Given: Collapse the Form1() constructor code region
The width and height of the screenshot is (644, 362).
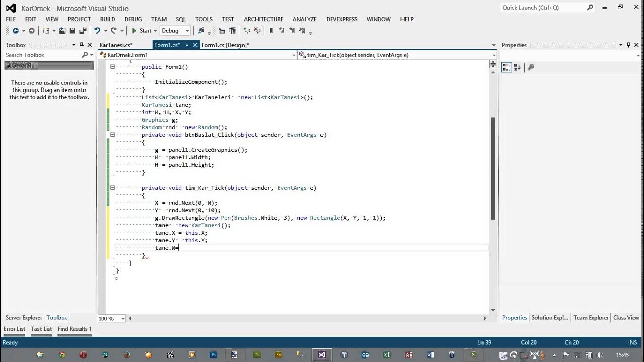Looking at the screenshot, I should [x=112, y=67].
